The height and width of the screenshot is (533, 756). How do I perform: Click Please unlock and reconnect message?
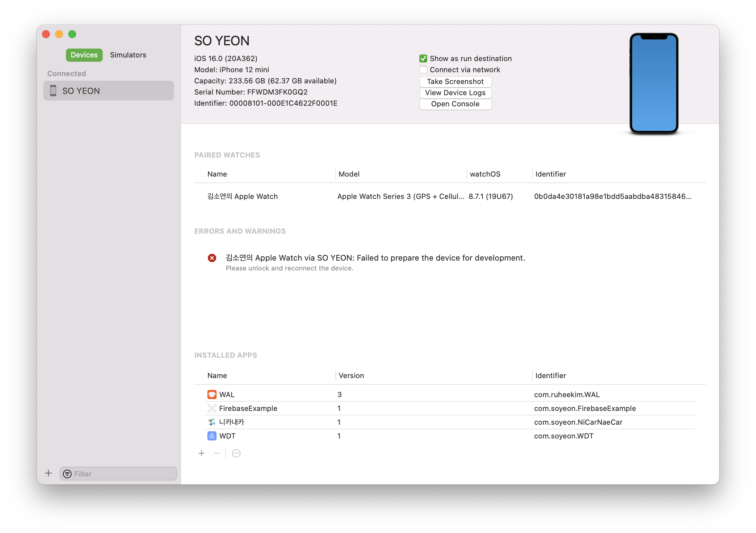(x=289, y=268)
